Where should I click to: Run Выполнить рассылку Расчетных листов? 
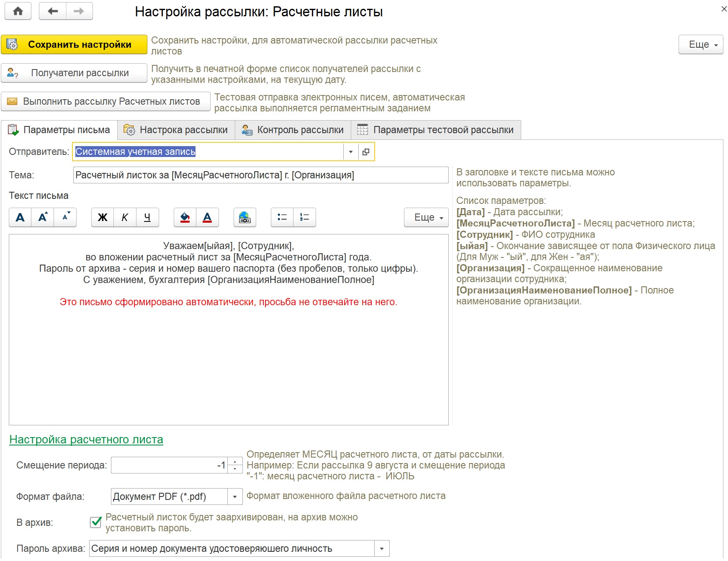tap(105, 101)
